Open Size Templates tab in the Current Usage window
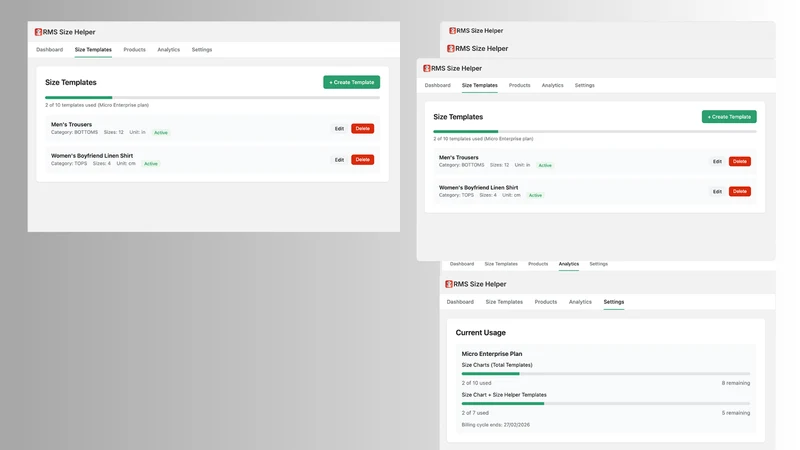800x450 pixels. pos(504,302)
